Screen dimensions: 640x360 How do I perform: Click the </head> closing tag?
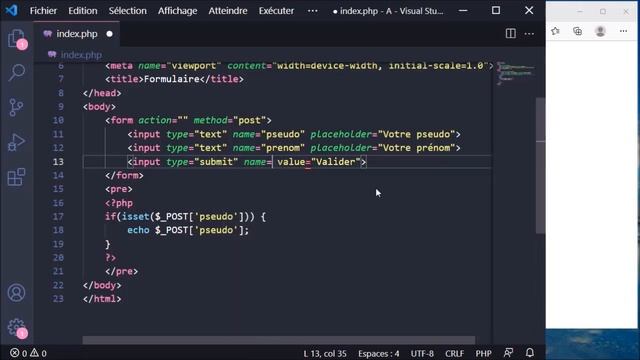click(x=102, y=93)
